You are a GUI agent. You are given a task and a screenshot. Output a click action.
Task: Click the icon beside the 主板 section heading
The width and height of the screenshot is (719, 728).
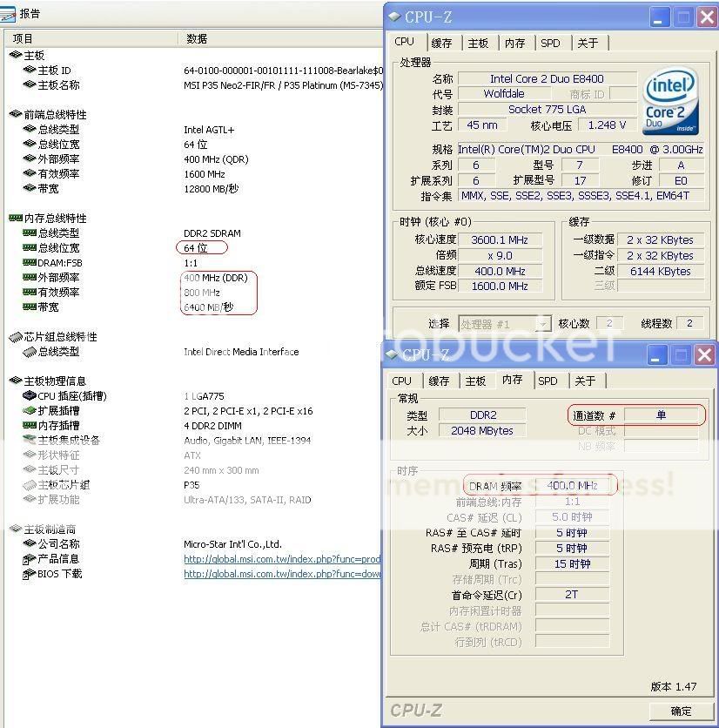(x=16, y=55)
